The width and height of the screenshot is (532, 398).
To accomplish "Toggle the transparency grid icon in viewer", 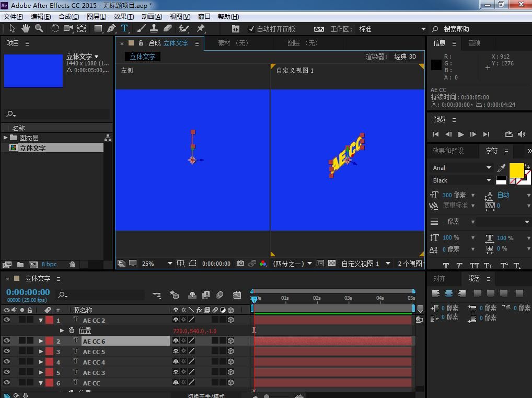I will coord(332,263).
